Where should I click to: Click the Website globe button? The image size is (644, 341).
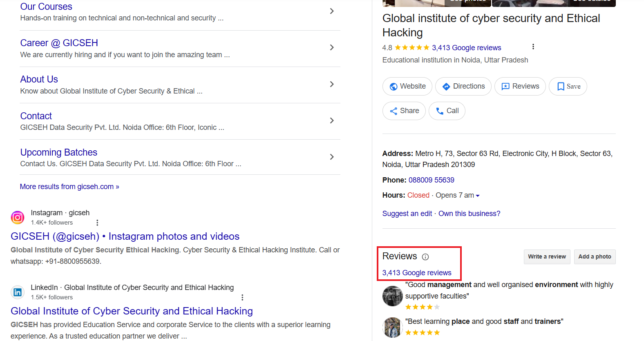407,87
